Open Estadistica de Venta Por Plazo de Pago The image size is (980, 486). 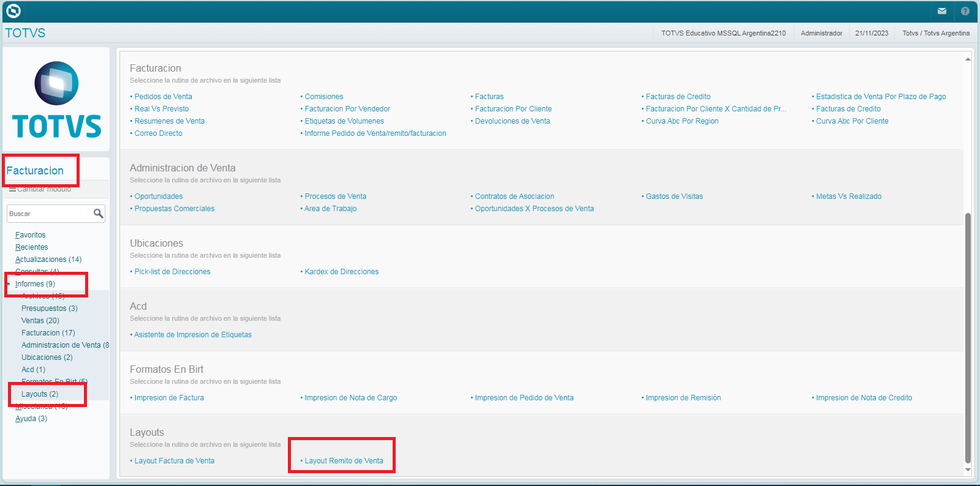click(x=881, y=97)
